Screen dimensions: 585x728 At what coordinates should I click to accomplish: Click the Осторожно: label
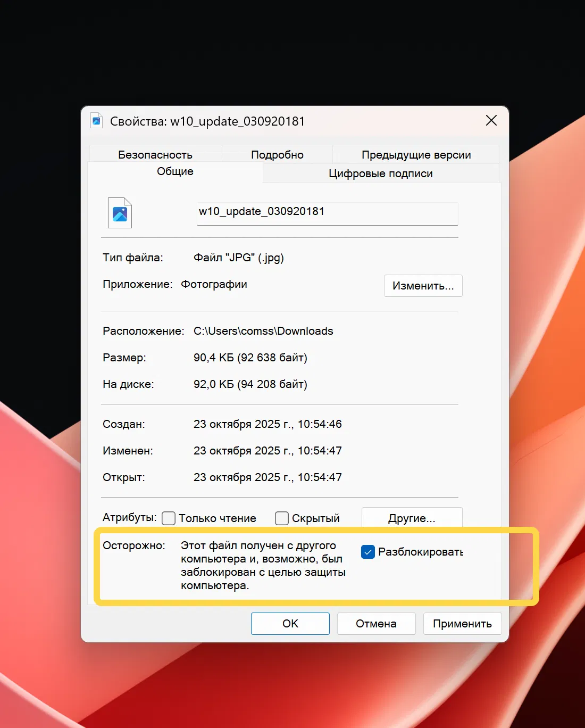click(x=134, y=545)
